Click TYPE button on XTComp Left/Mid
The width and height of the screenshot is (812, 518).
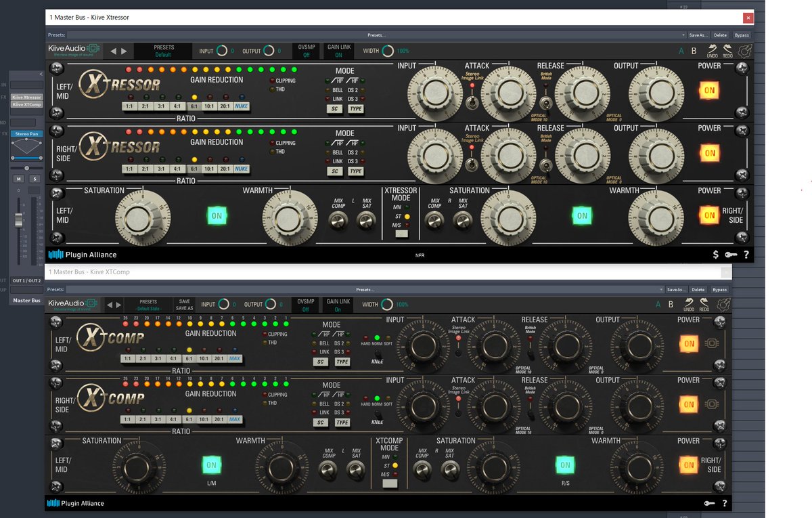[x=342, y=362]
